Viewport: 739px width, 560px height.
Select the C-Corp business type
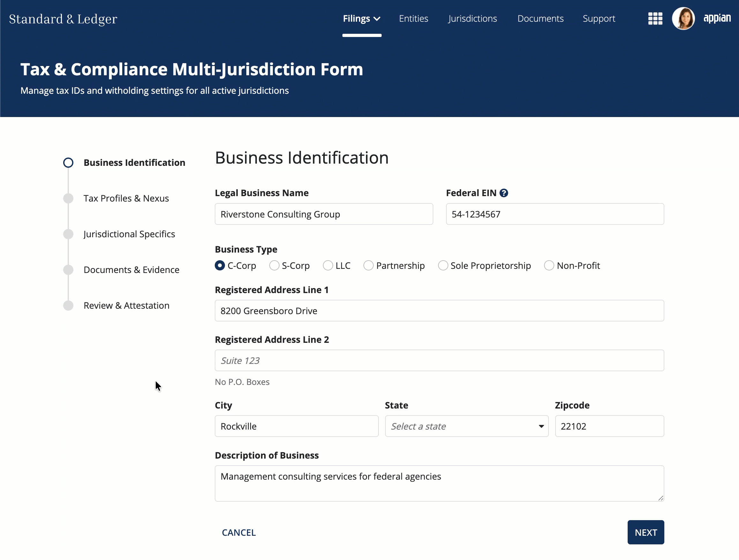(220, 265)
